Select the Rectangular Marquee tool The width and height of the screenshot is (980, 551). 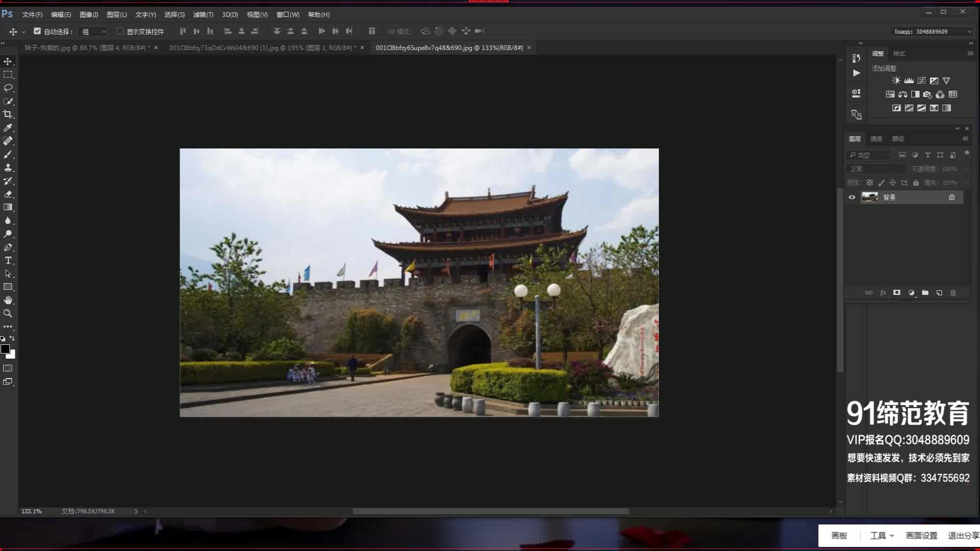tap(8, 74)
